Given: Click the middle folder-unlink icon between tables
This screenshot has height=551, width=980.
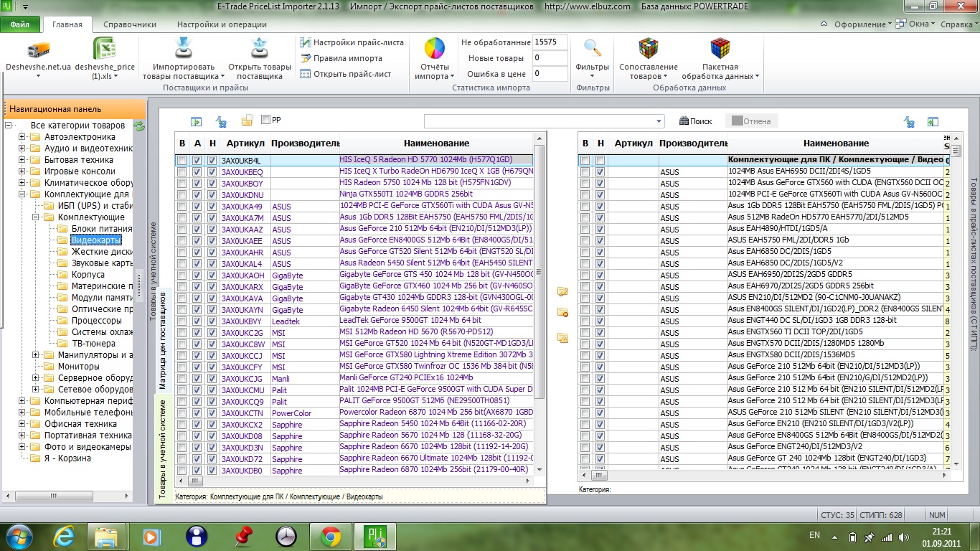Looking at the screenshot, I should 562,313.
